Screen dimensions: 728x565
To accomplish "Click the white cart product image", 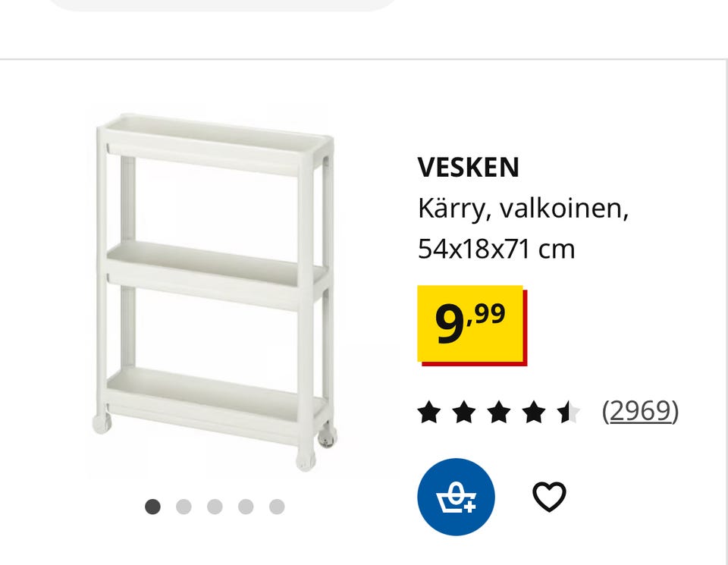I will (x=216, y=293).
